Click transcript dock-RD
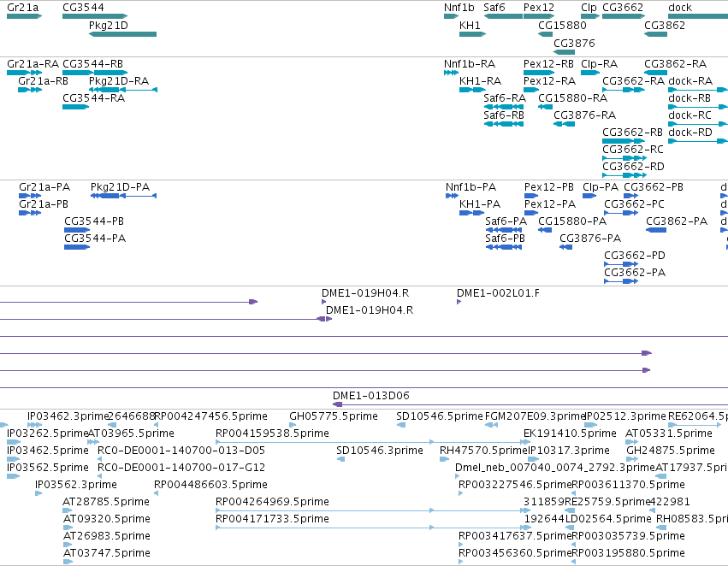The width and height of the screenshot is (728, 566). pyautogui.click(x=698, y=141)
